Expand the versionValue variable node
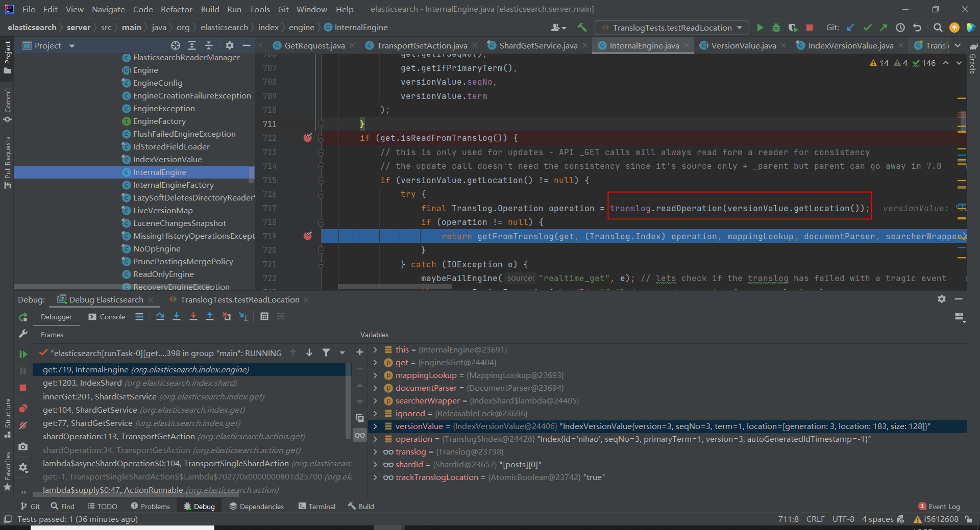The image size is (980, 530). [375, 426]
